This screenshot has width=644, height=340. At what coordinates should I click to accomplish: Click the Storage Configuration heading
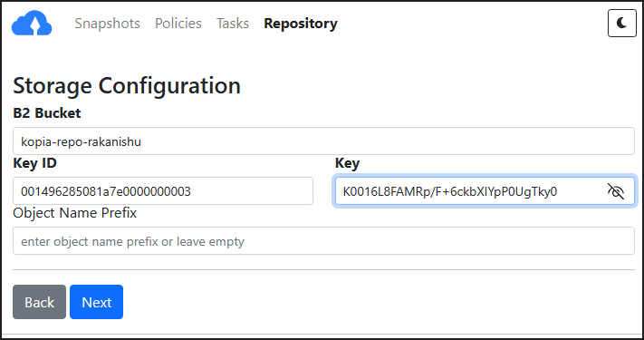pyautogui.click(x=127, y=85)
